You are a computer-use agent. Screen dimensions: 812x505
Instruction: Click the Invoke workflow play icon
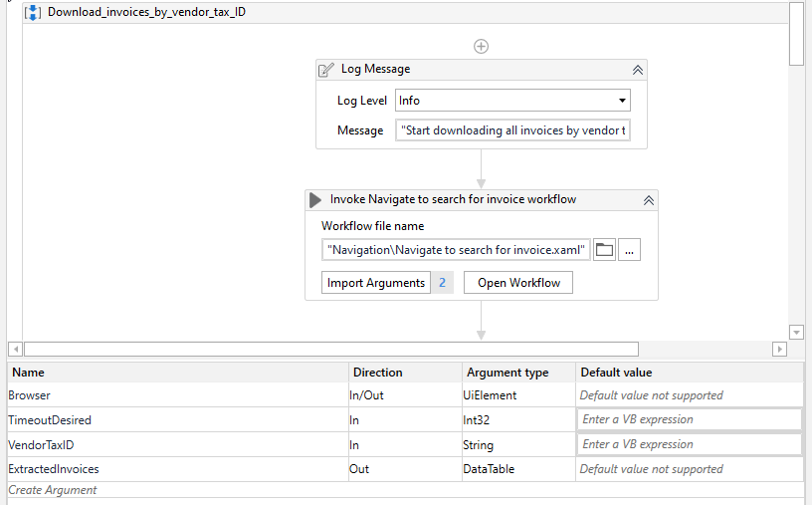coord(315,199)
